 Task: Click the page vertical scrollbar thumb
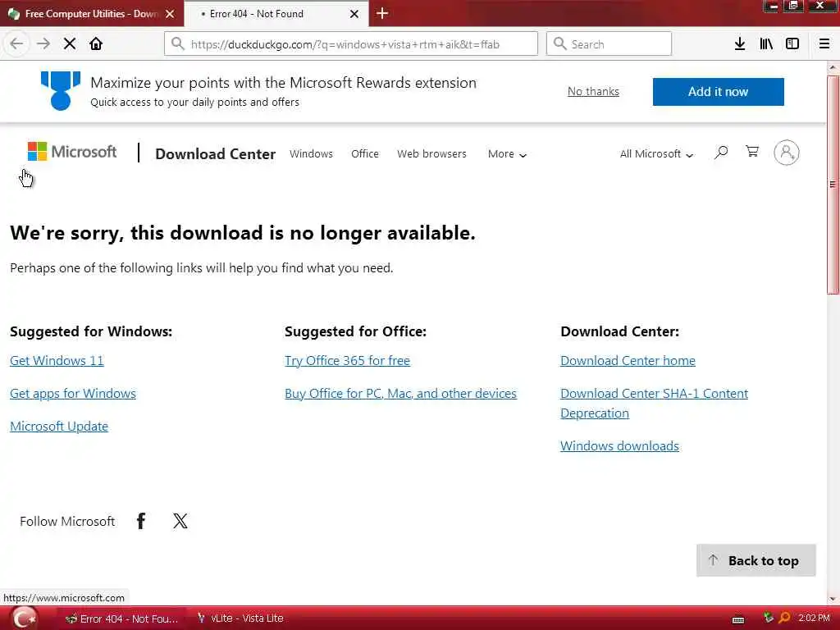click(833, 185)
